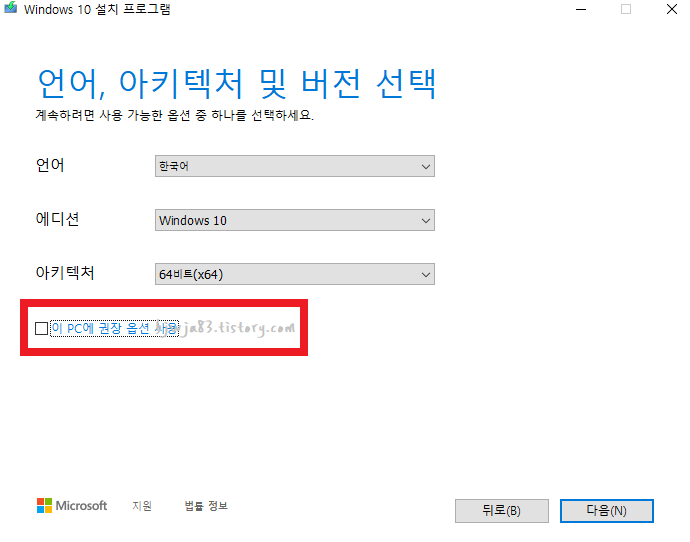
Task: Click the disabled maximize button in title bar
Action: [x=626, y=9]
